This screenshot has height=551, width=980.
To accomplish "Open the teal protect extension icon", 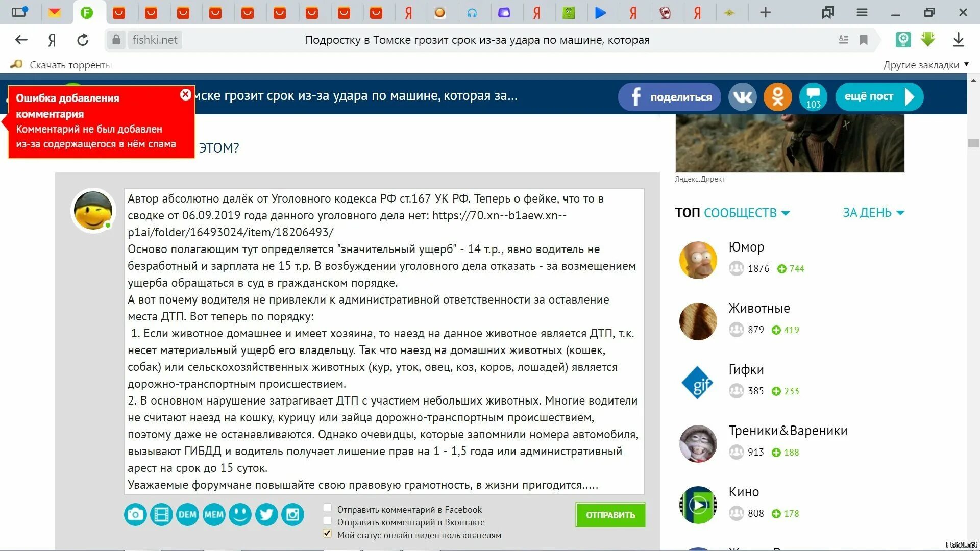I will [903, 40].
